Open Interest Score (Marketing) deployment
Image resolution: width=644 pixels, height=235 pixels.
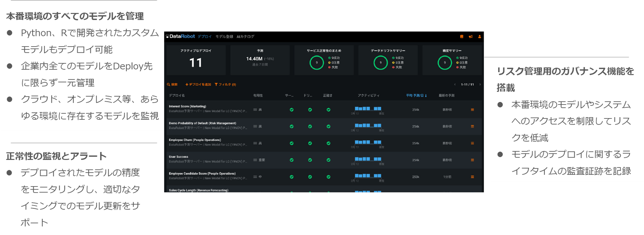tap(187, 106)
